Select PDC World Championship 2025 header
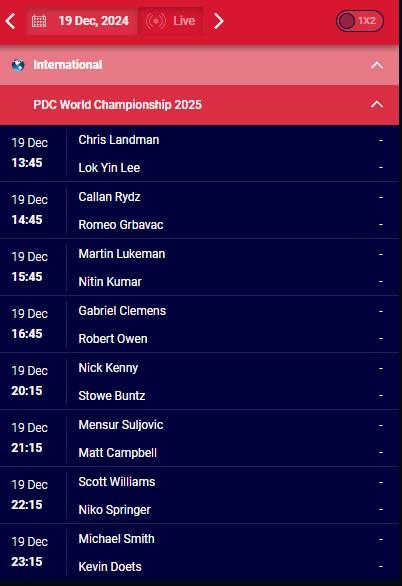The image size is (402, 586). pos(200,105)
